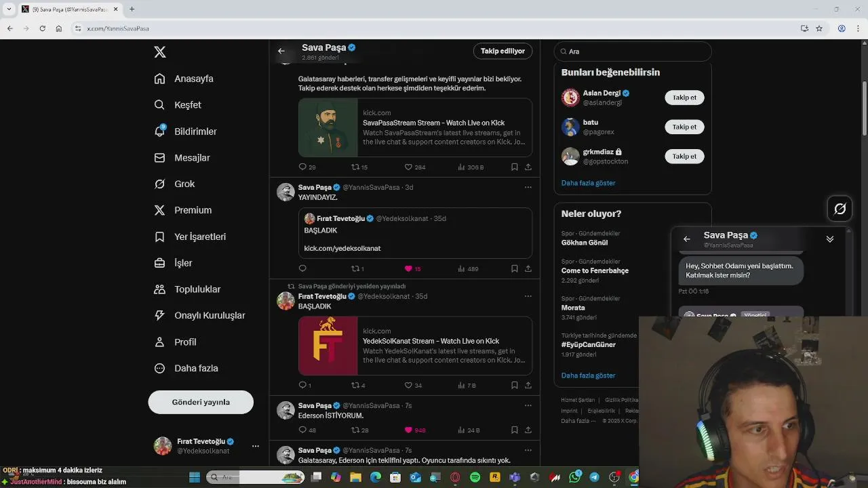The width and height of the screenshot is (868, 488).
Task: Follow grkmdiaz with Takip et button
Action: point(684,157)
